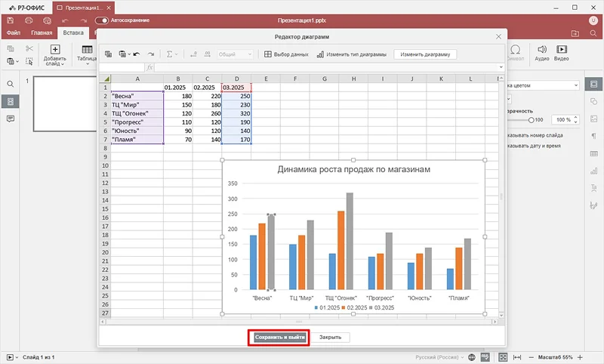
Task: Open Image settings in right sidebar
Action: (x=593, y=119)
